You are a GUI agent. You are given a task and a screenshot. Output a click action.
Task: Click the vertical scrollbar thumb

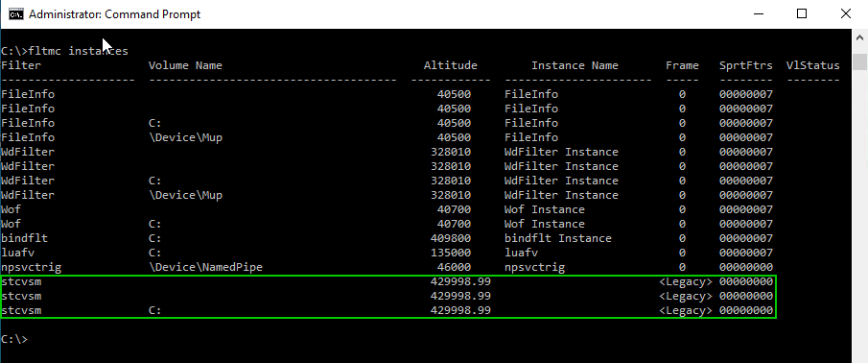[859, 61]
